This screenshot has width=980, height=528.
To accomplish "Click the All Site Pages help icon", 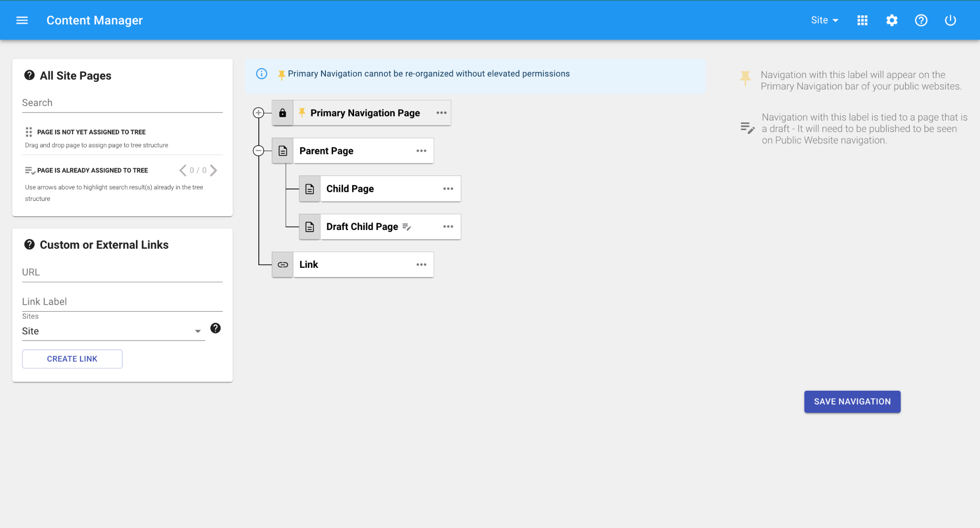I will tap(29, 76).
